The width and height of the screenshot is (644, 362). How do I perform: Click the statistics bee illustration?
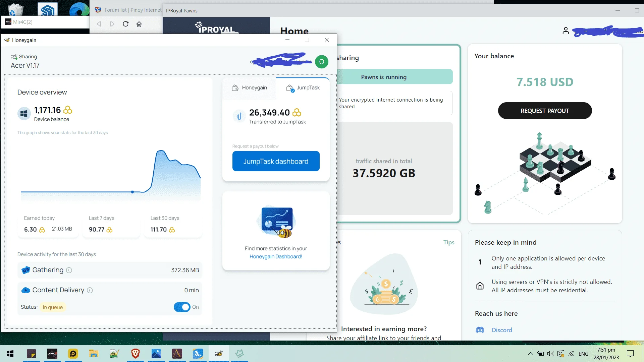[276, 222]
